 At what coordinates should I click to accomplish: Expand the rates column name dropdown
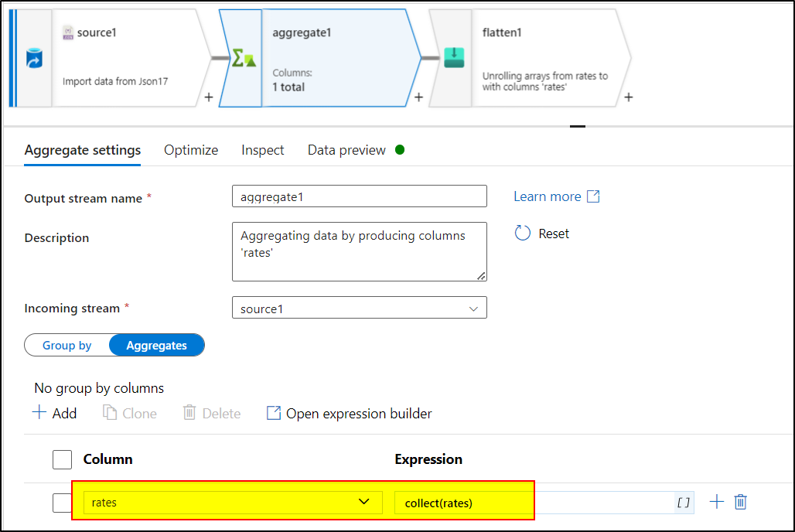point(363,502)
